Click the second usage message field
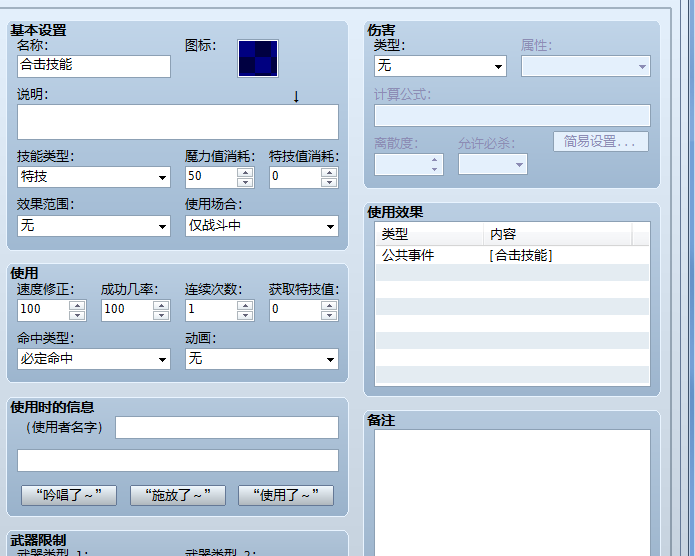Screen dimensions: 695x556 pyautogui.click(x=178, y=461)
